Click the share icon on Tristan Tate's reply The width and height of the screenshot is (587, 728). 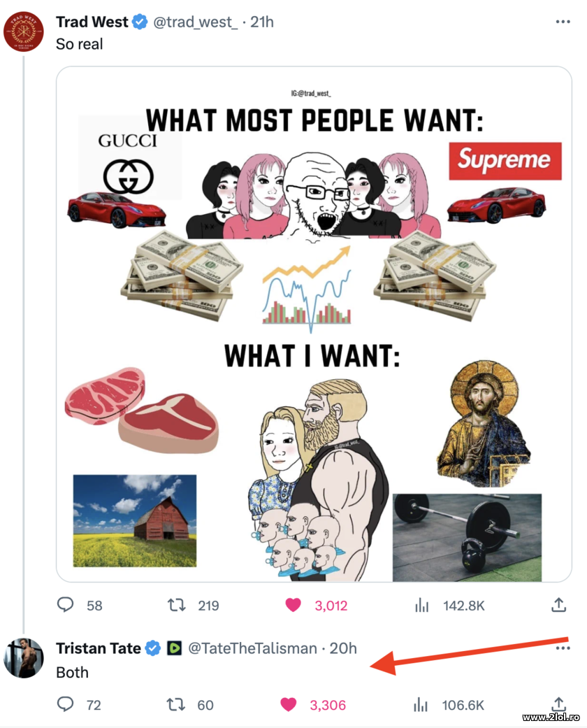pos(558,705)
